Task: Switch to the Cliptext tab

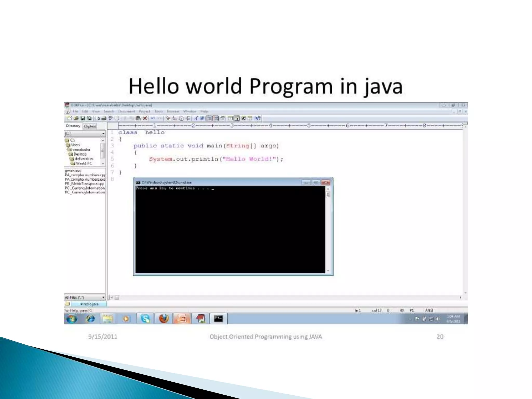Action: [x=90, y=126]
